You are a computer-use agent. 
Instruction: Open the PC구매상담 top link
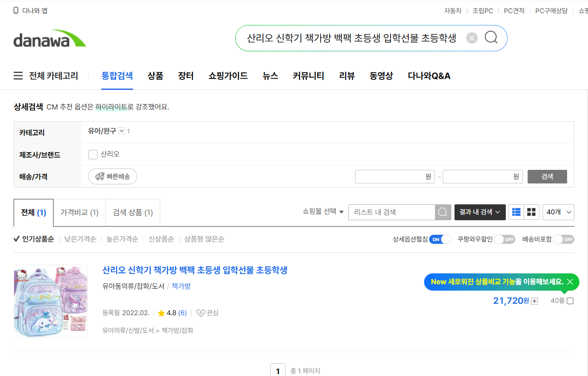551,10
